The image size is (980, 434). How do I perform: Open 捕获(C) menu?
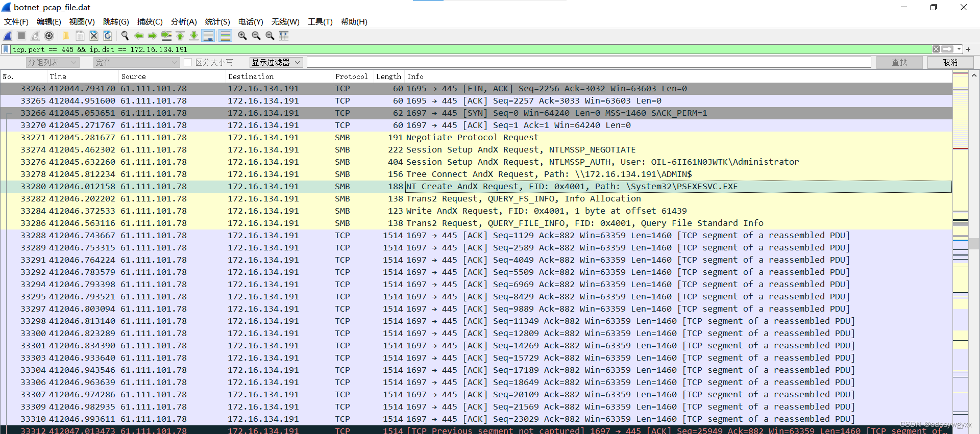coord(150,22)
